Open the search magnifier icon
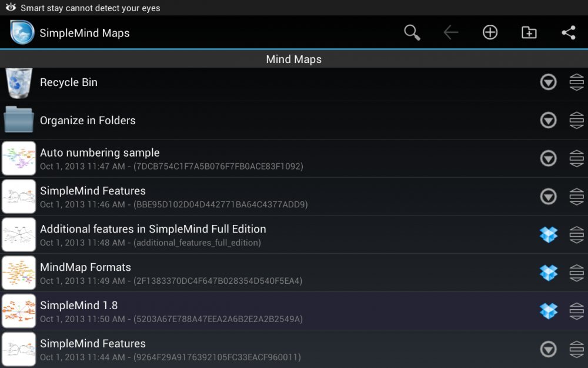The width and height of the screenshot is (588, 368). (412, 33)
